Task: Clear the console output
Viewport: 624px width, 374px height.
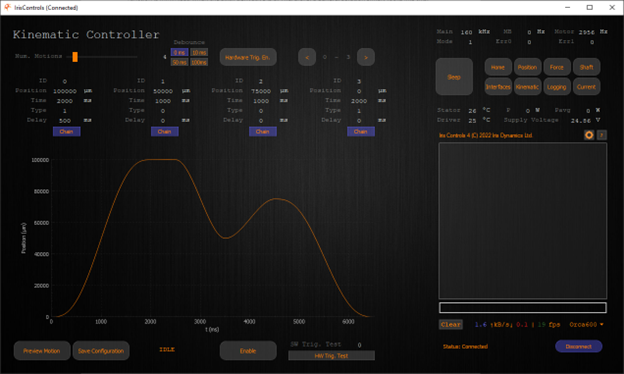Action: coord(450,325)
